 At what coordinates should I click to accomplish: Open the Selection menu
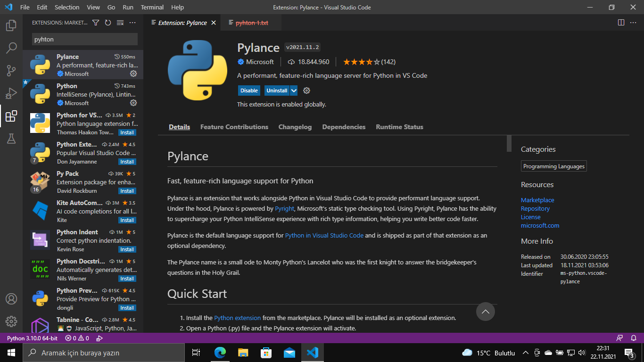coord(67,7)
